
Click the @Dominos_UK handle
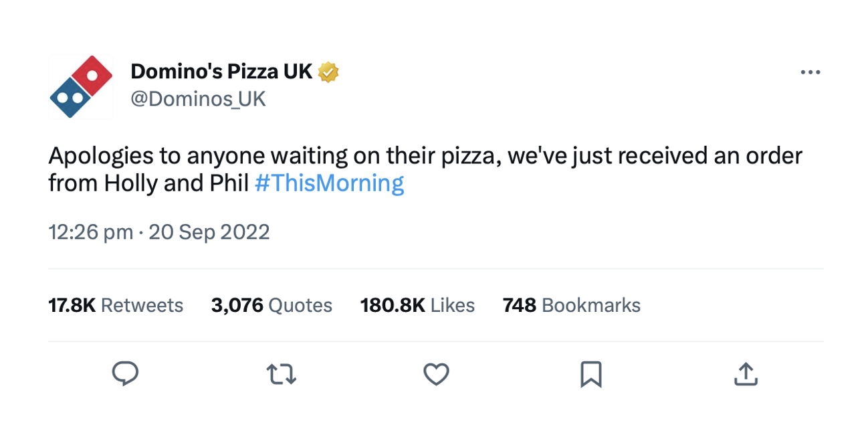click(x=198, y=99)
